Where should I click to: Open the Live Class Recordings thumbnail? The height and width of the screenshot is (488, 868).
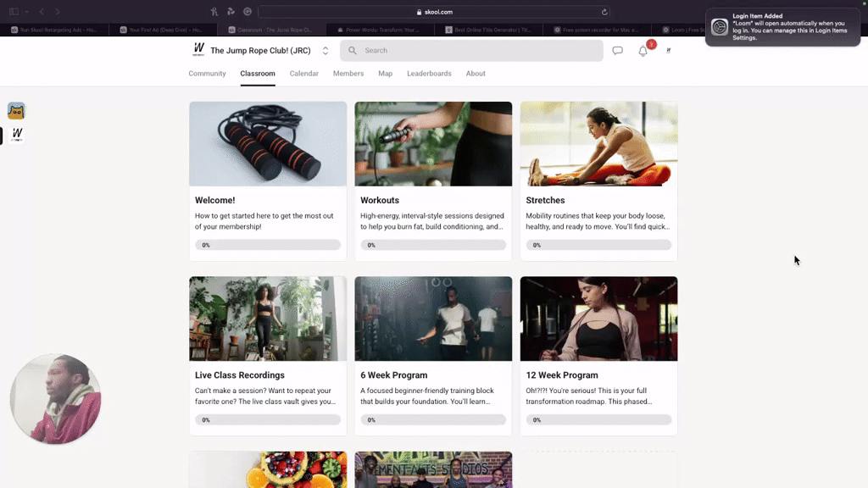point(268,319)
